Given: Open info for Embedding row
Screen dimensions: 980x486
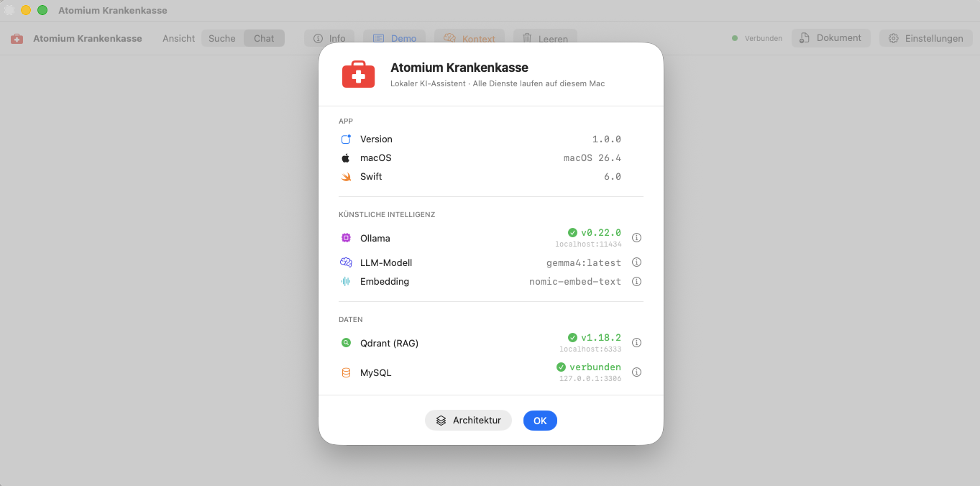Looking at the screenshot, I should [x=636, y=282].
